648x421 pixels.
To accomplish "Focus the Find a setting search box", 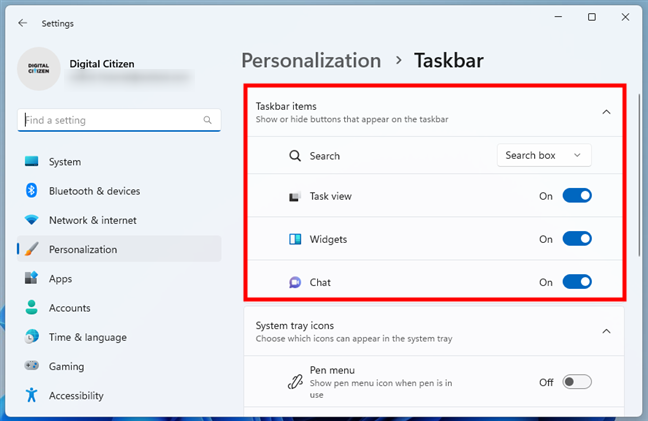I will 119,120.
